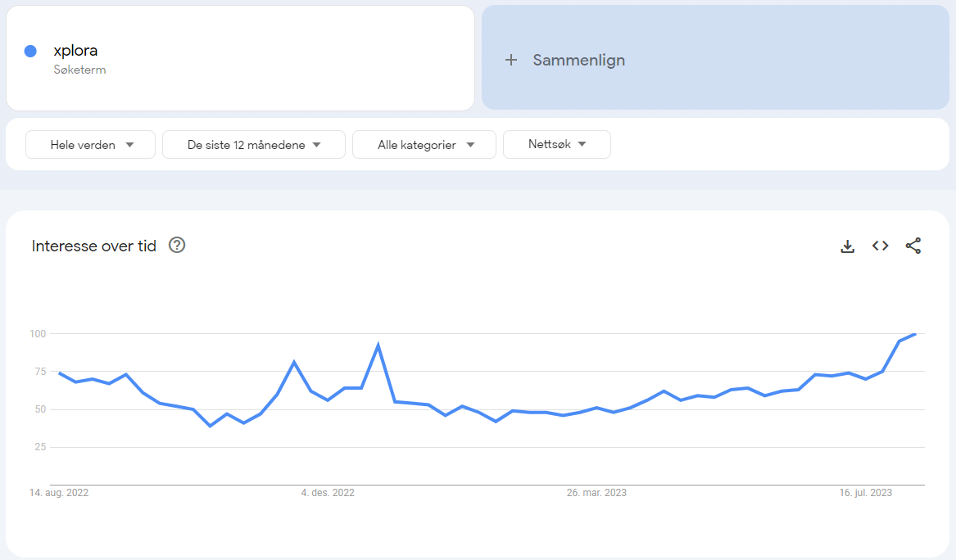Click the 4. des. 2022 axis date

click(x=328, y=492)
